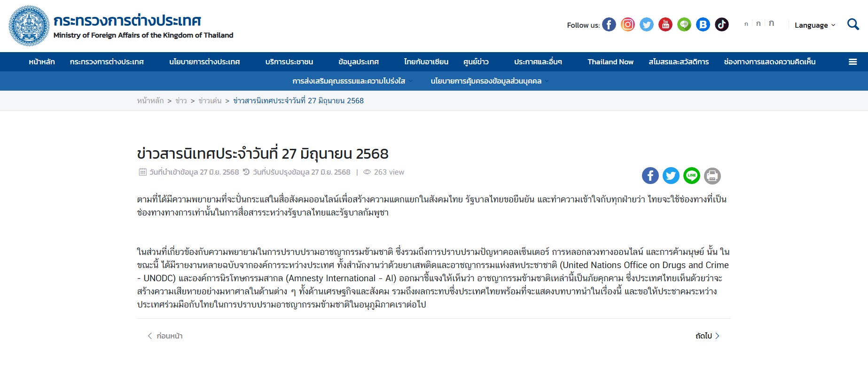Open the ministry's Facebook page in header

click(x=609, y=24)
